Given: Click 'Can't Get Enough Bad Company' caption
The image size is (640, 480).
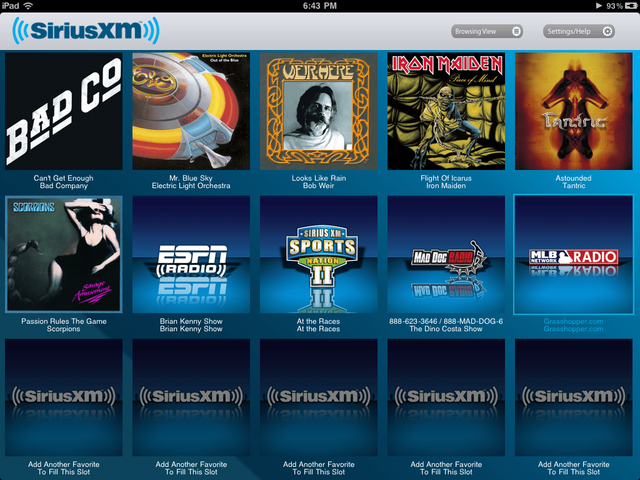Looking at the screenshot, I should (64, 182).
